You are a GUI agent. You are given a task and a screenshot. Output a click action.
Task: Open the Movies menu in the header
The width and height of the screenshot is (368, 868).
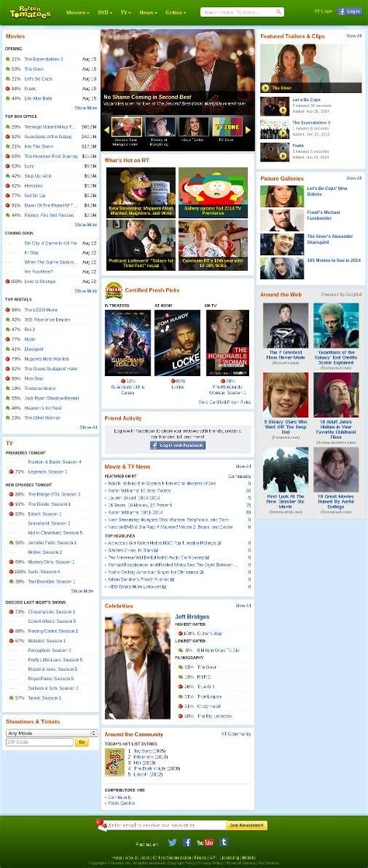coord(78,12)
